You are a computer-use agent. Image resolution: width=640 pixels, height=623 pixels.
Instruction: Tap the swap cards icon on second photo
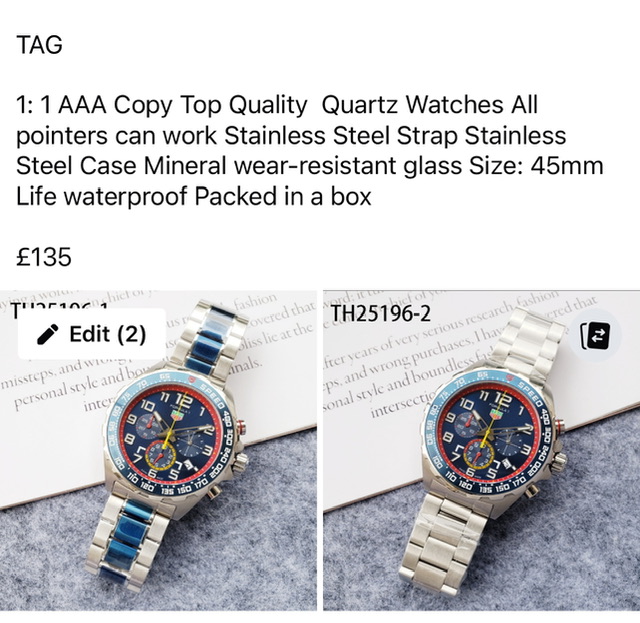[595, 335]
